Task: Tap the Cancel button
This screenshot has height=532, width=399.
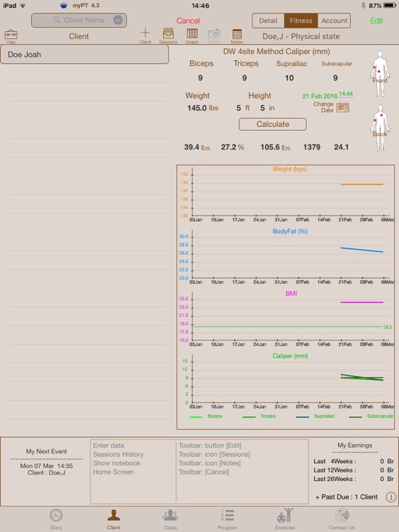Action: click(x=188, y=21)
